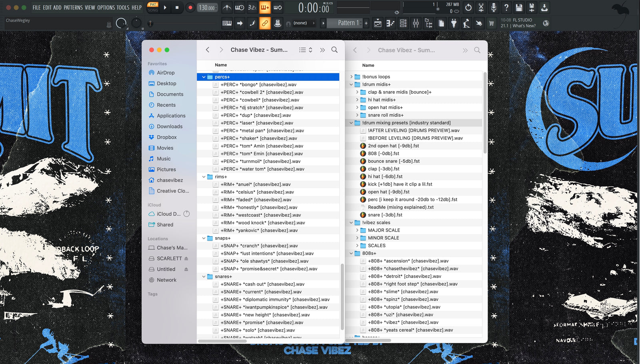The height and width of the screenshot is (364, 640).
Task: Click the arrow left of Pattern 1
Action: click(323, 23)
